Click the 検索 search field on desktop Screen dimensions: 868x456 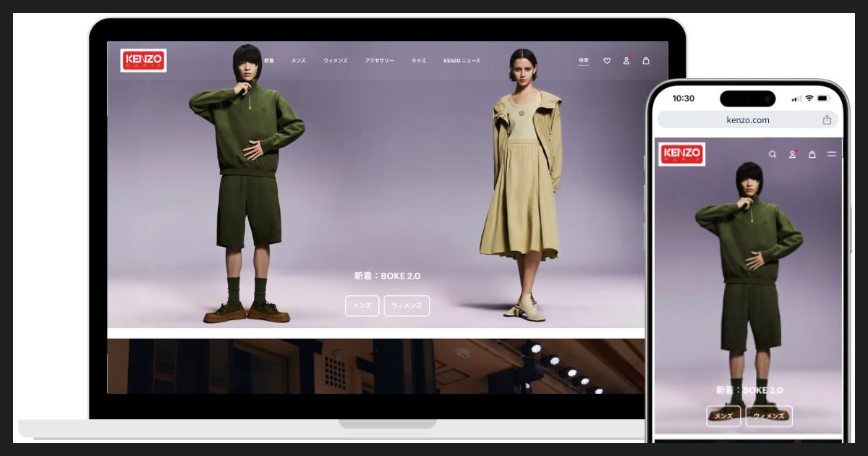click(583, 61)
